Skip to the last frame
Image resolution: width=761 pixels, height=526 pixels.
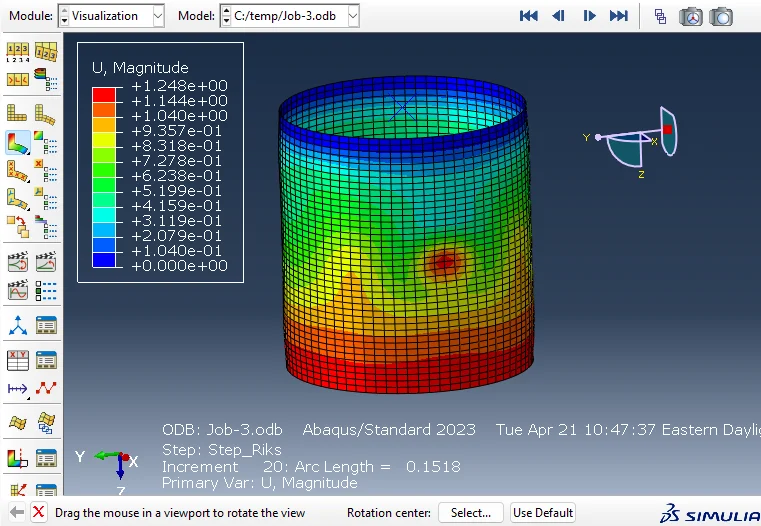pos(619,16)
